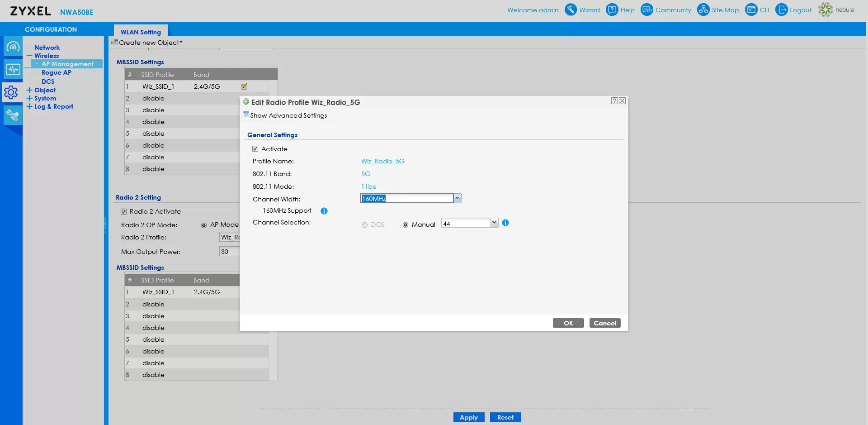Select the WLAN Setting tab
Viewport: 868px width, 425px height.
141,32
